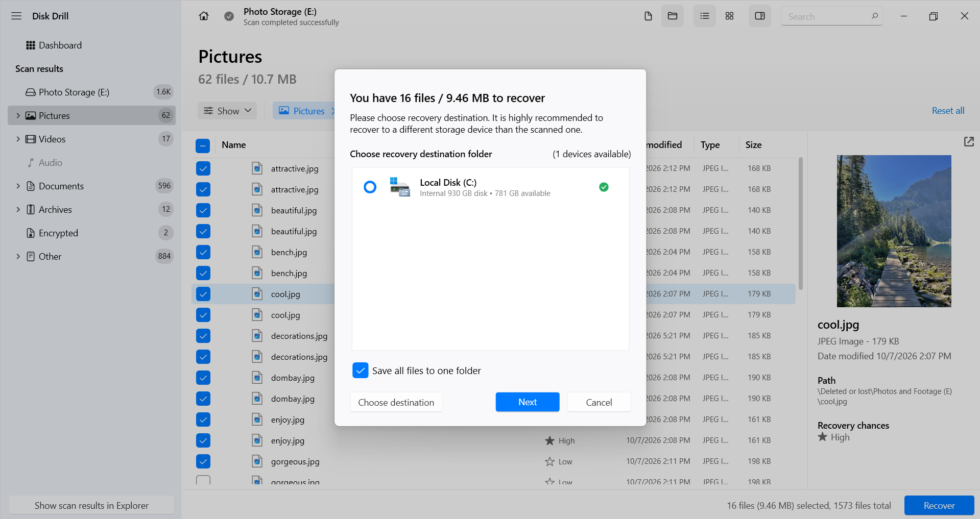Open the hamburger menu next to Disk Drill
The height and width of the screenshot is (519, 980).
click(x=16, y=16)
